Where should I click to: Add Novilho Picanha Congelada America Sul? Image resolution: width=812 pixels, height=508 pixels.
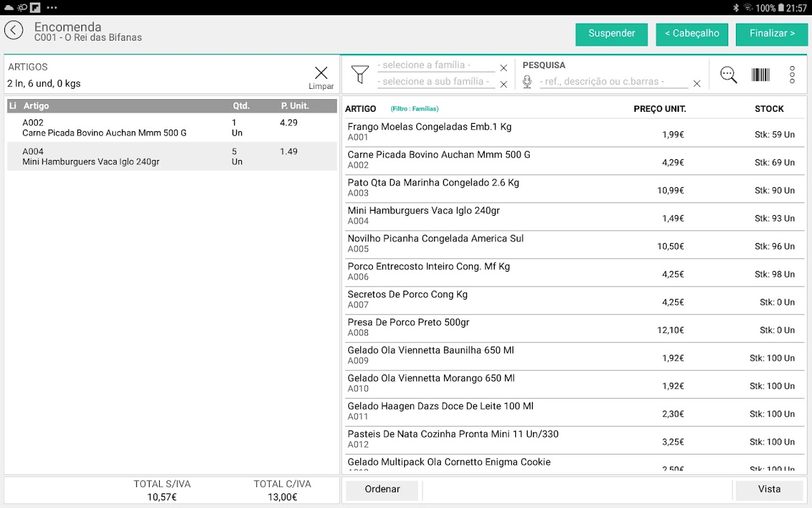pyautogui.click(x=573, y=244)
